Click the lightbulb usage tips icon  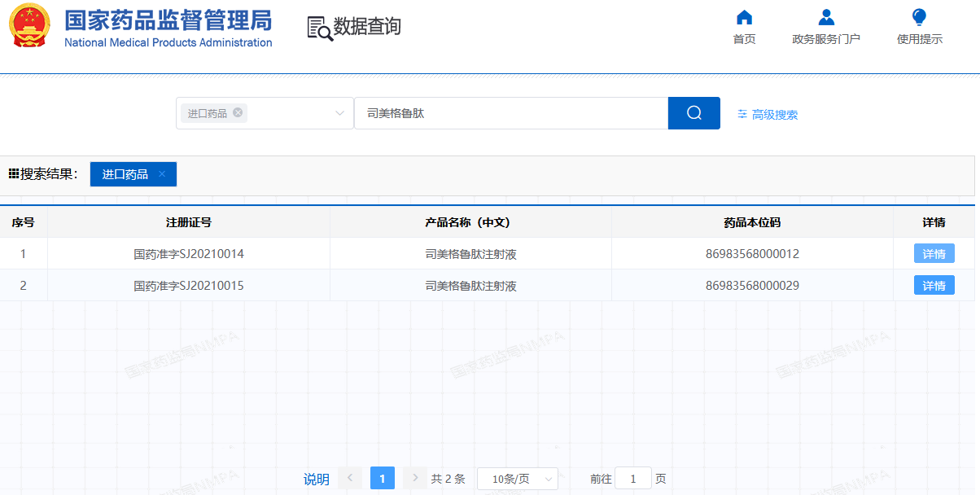[920, 17]
